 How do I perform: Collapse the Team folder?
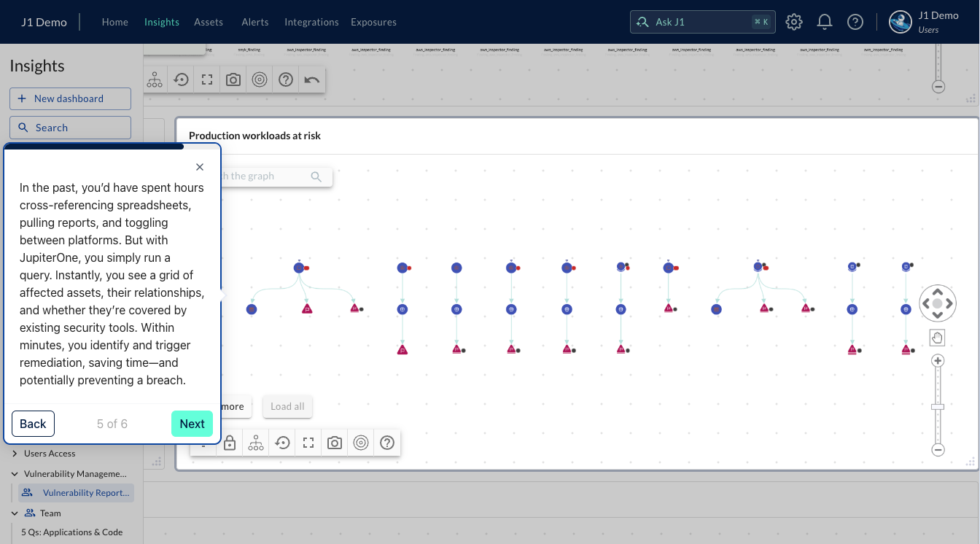pos(15,513)
